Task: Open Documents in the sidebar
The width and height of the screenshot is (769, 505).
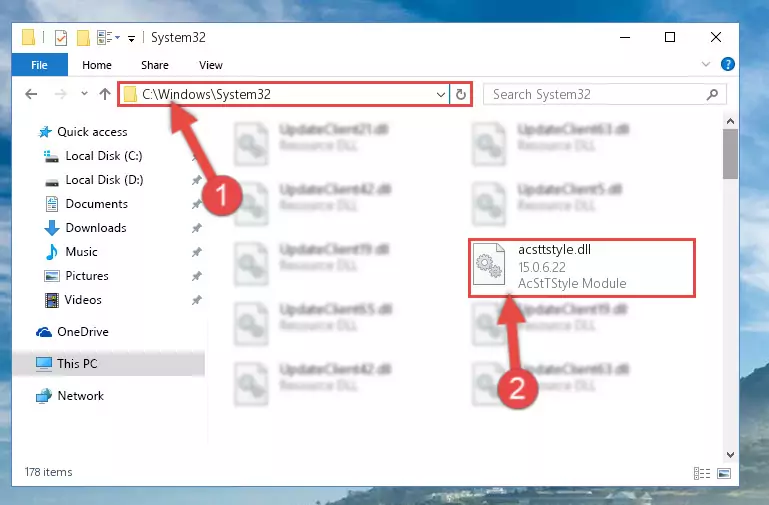Action: (x=86, y=204)
